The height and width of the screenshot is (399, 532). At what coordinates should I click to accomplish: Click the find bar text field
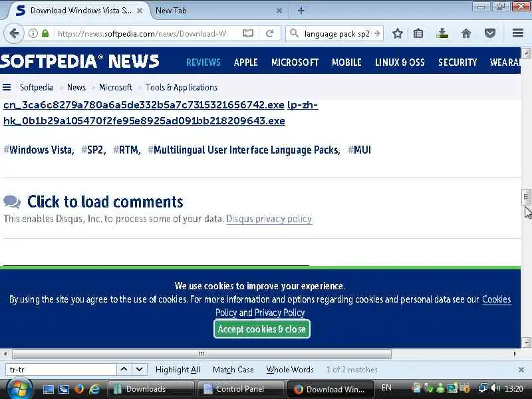pyautogui.click(x=61, y=370)
